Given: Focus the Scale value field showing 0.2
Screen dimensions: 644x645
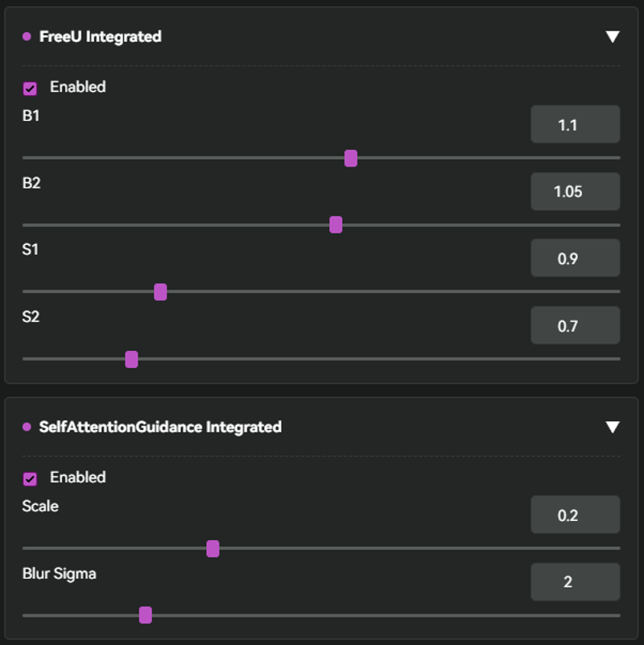Looking at the screenshot, I should click(x=575, y=515).
